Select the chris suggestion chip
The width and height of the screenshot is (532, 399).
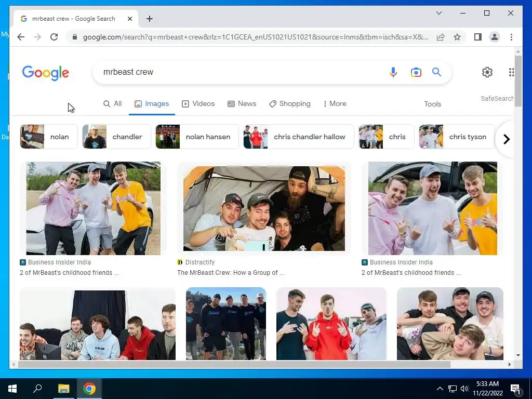click(x=387, y=137)
